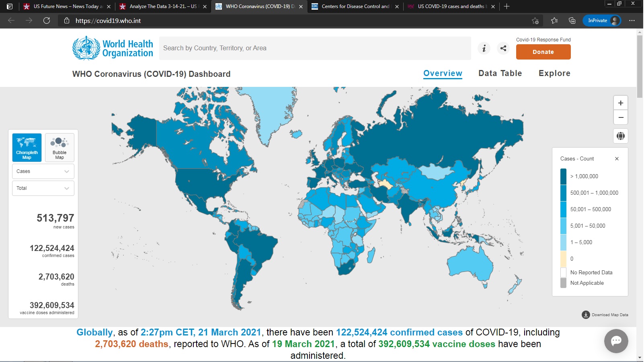Click the browser refresh icon
Image resolution: width=644 pixels, height=362 pixels.
[47, 21]
